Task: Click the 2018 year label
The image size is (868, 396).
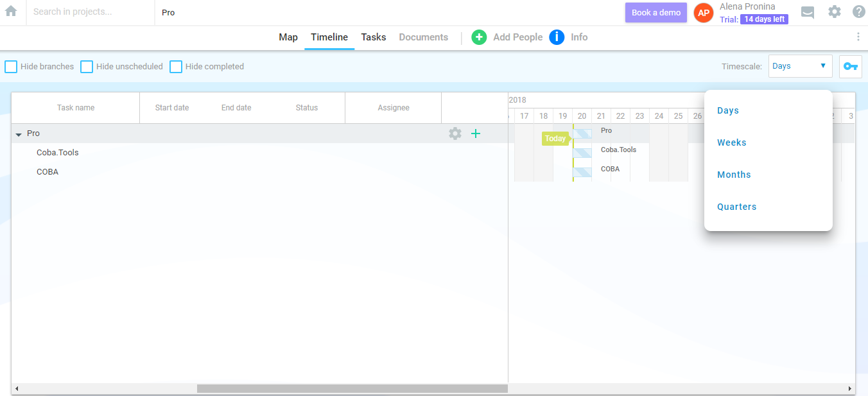Action: (x=517, y=100)
